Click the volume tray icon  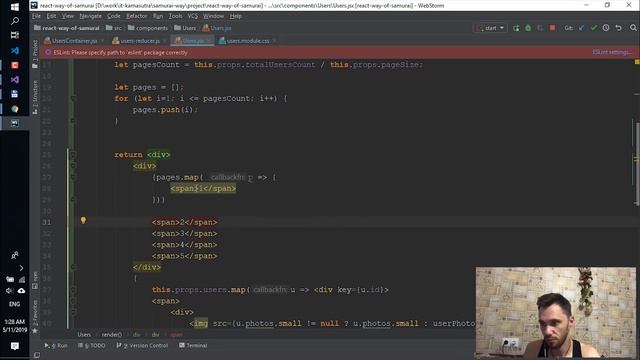9,291
